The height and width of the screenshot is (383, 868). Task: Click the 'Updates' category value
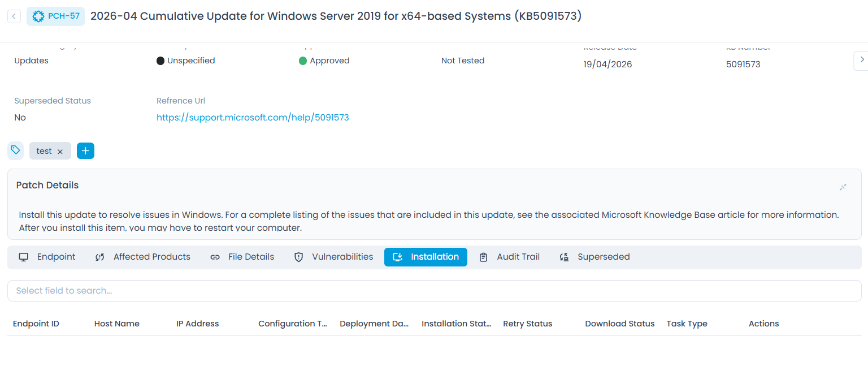click(32, 61)
